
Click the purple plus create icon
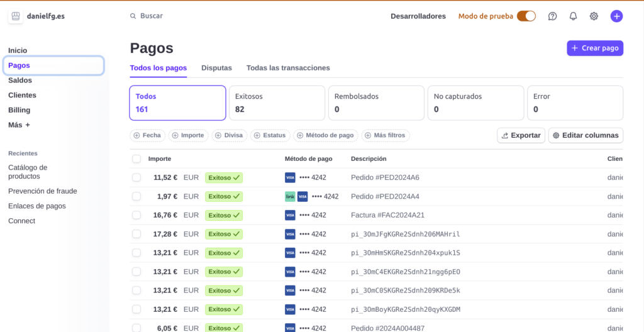[616, 16]
